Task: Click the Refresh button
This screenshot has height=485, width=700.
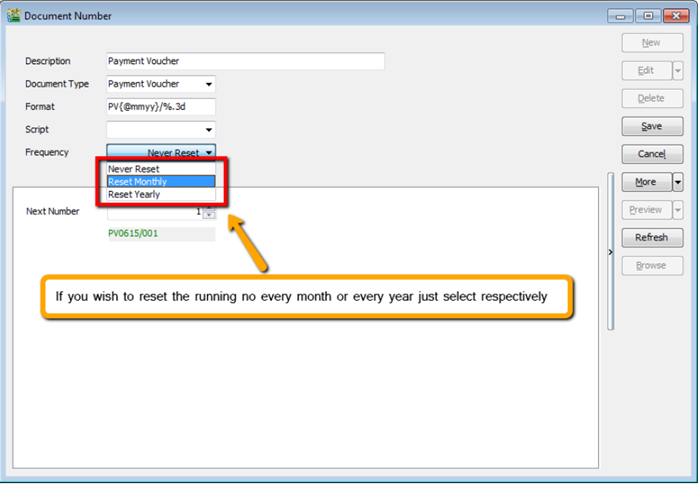Action: (651, 238)
